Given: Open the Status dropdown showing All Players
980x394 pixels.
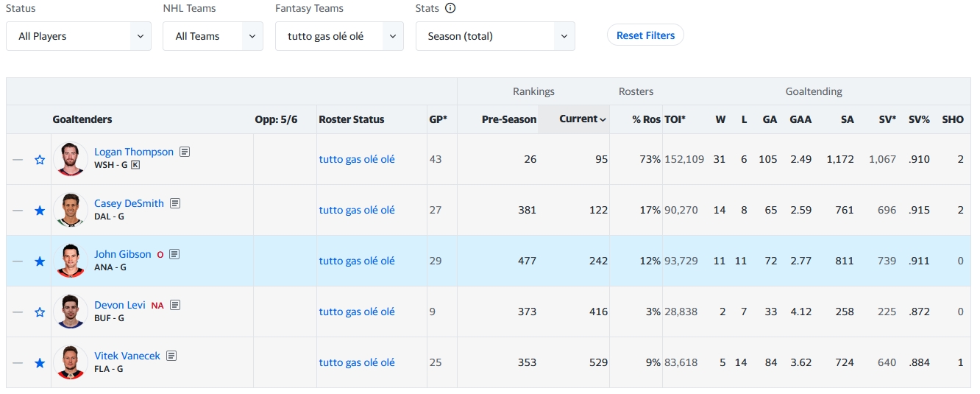Looking at the screenshot, I should [79, 36].
